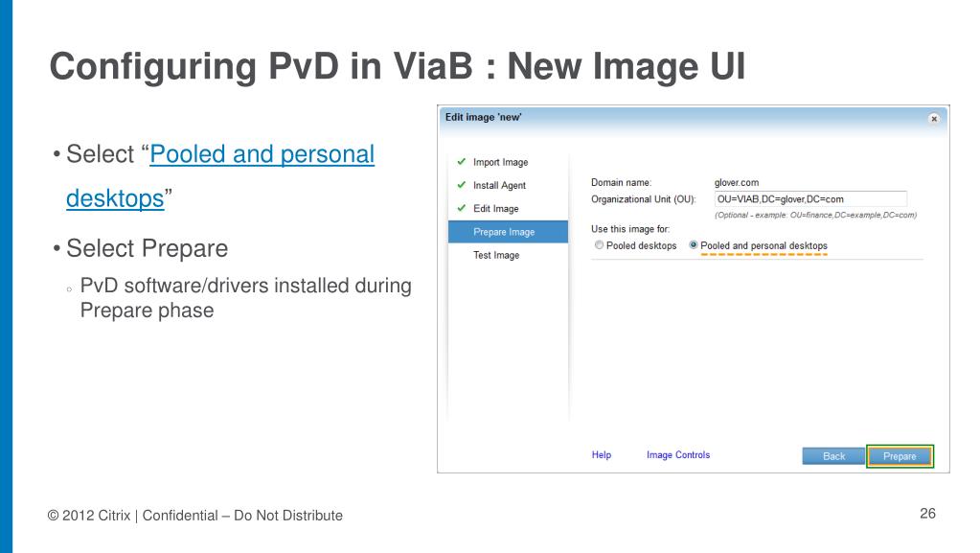Open the Import Image step
This screenshot has height=553, width=980.
point(501,162)
